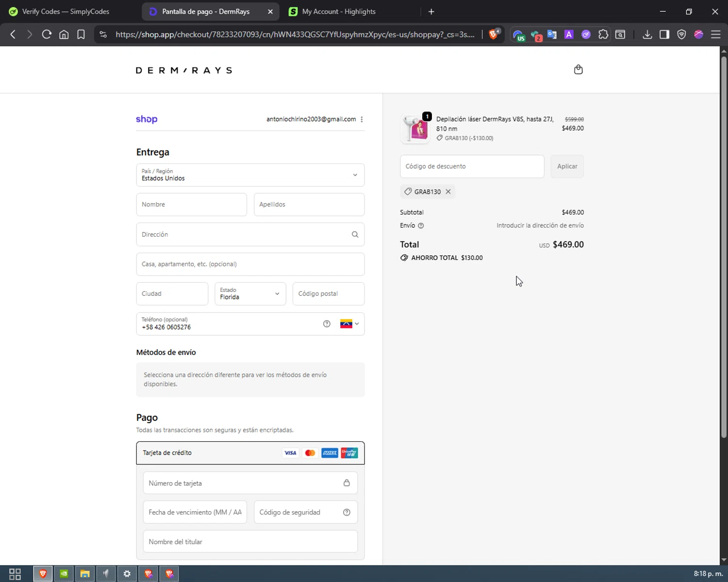Open browser downloads icon
Viewport: 728px width, 582px height.
647,34
